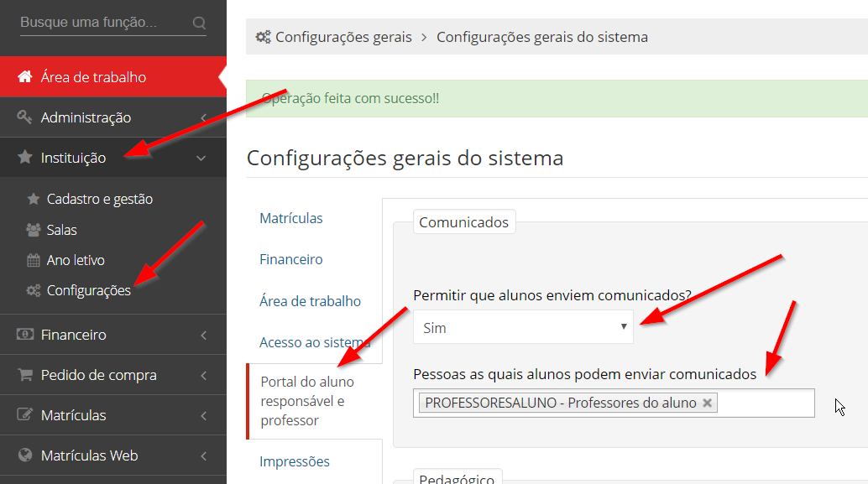Open Configurações under Instituição
The width and height of the screenshot is (868, 484).
[88, 291]
